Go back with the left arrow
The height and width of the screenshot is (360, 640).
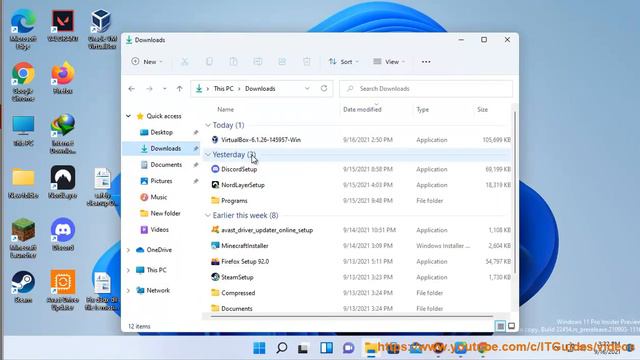coord(131,89)
